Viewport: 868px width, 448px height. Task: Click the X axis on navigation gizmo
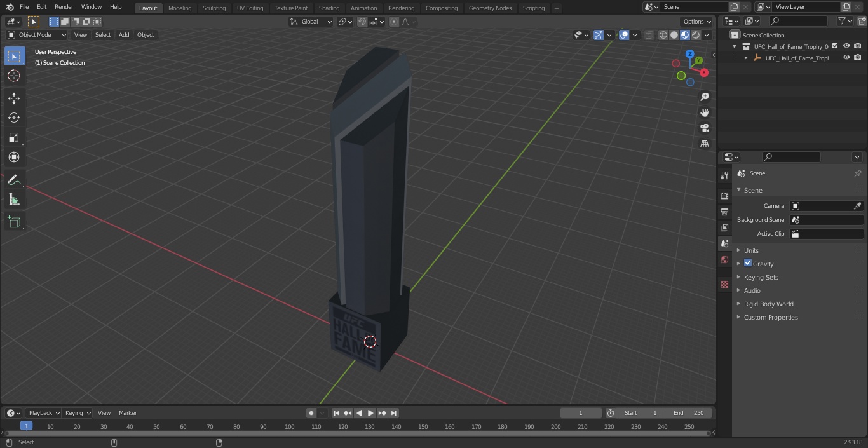click(x=704, y=72)
